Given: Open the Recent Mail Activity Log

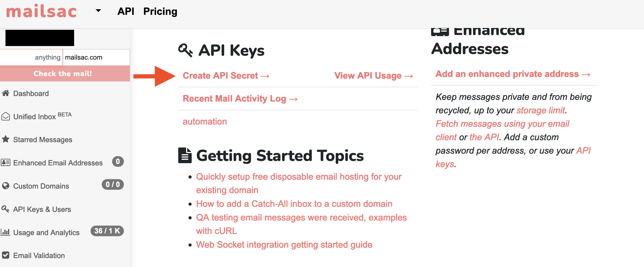Looking at the screenshot, I should (x=240, y=99).
